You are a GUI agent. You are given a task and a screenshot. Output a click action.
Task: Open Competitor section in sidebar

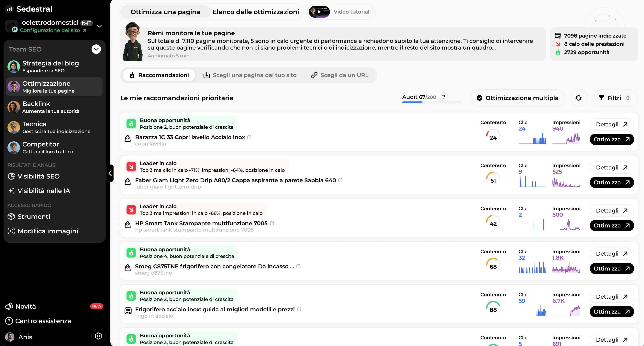tap(54, 148)
